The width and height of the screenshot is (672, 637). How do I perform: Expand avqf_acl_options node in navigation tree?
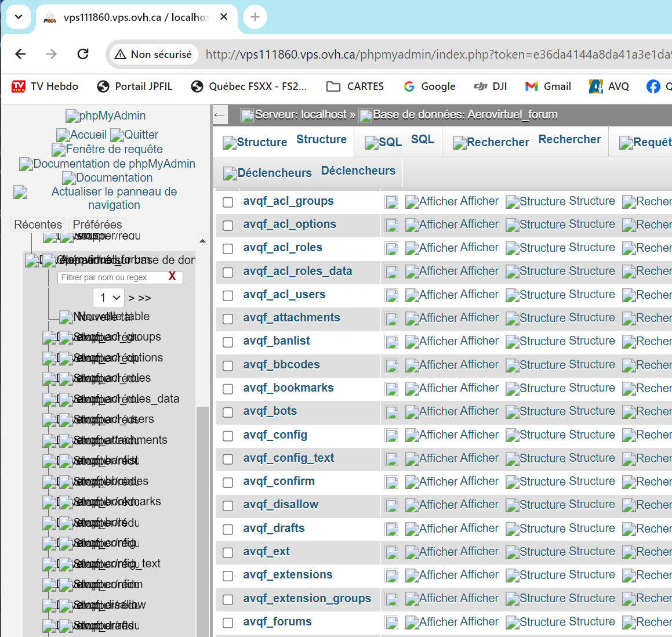49,358
